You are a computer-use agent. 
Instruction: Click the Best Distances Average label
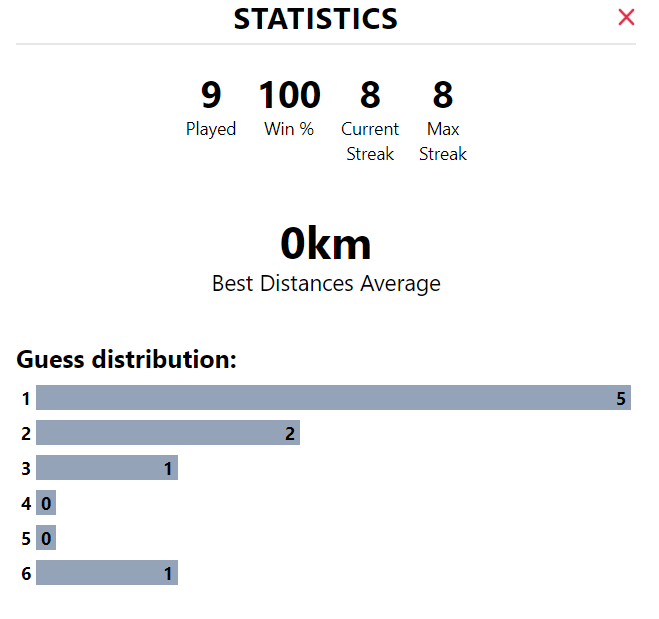[326, 283]
